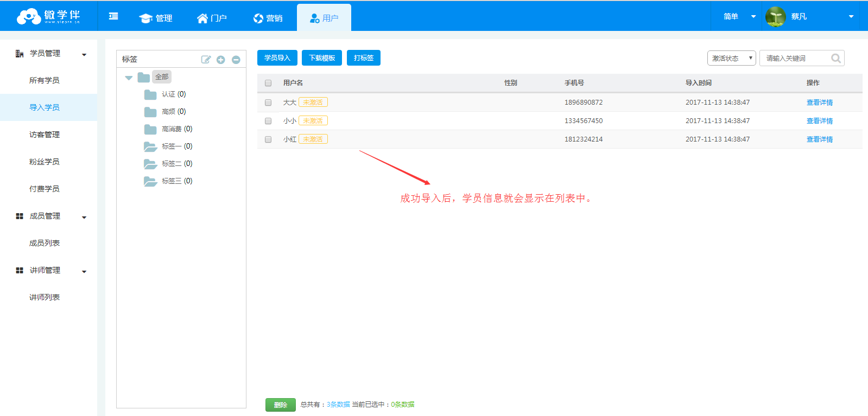This screenshot has width=868, height=416.
Task: Click the remove tag minus icon
Action: [236, 60]
